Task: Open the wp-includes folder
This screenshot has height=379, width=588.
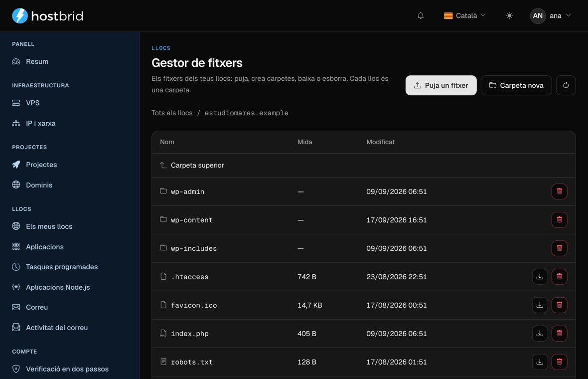Action: tap(194, 248)
